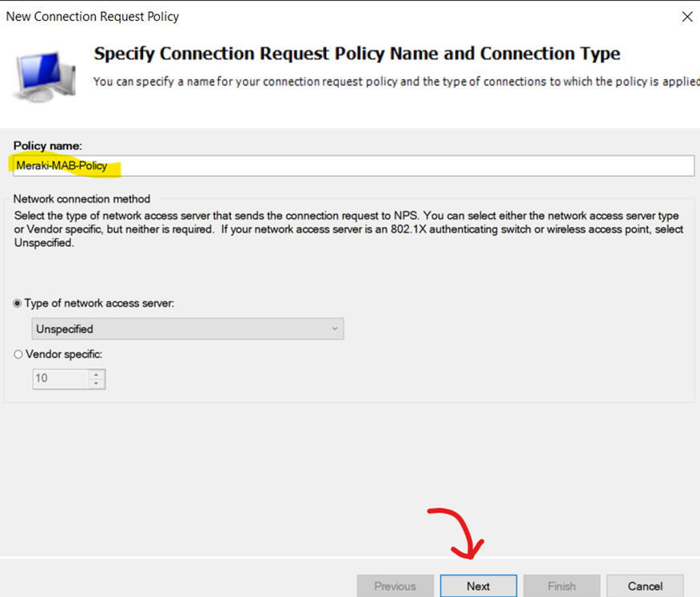The width and height of the screenshot is (700, 597).
Task: Click the chevron arrow of the Unspecified combo box
Action: coord(334,329)
